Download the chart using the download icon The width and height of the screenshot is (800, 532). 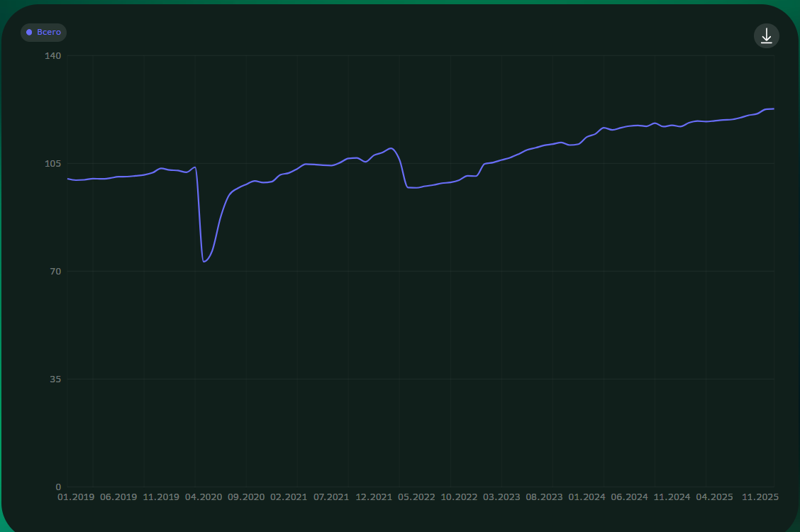(x=767, y=35)
